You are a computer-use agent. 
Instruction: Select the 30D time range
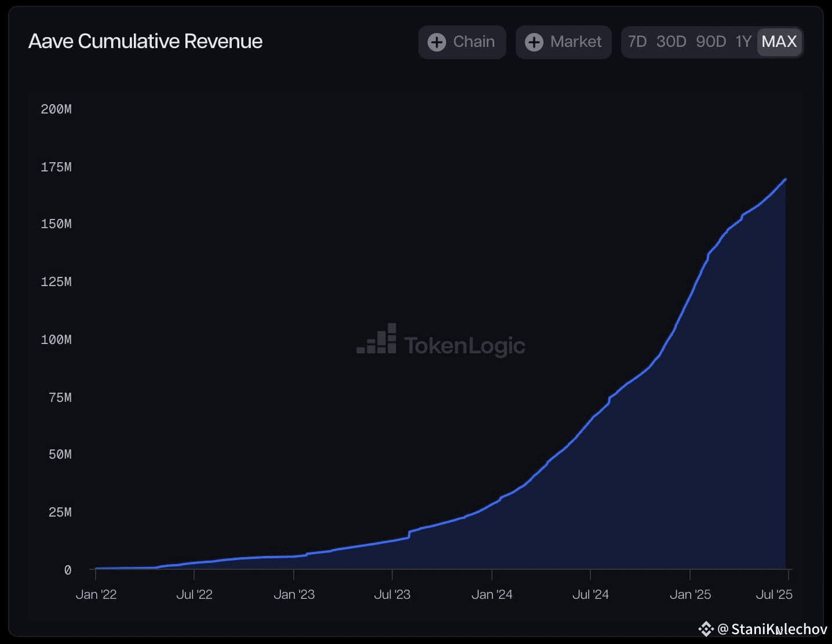pos(671,42)
